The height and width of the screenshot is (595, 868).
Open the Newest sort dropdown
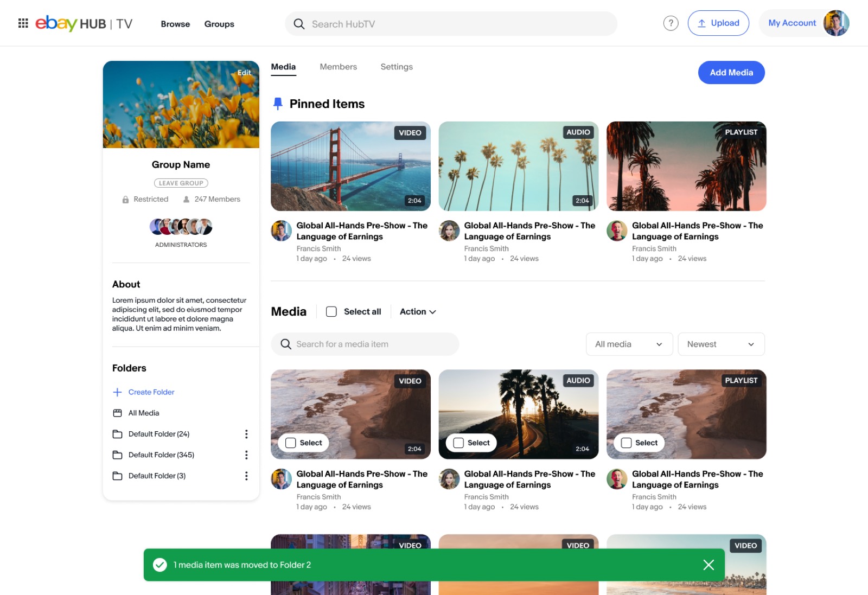721,344
